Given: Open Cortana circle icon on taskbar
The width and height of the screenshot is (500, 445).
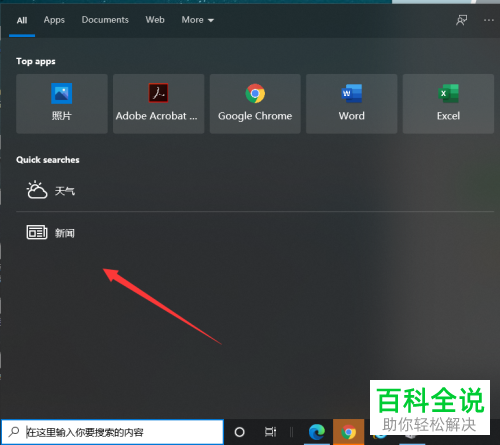Looking at the screenshot, I should (x=239, y=432).
